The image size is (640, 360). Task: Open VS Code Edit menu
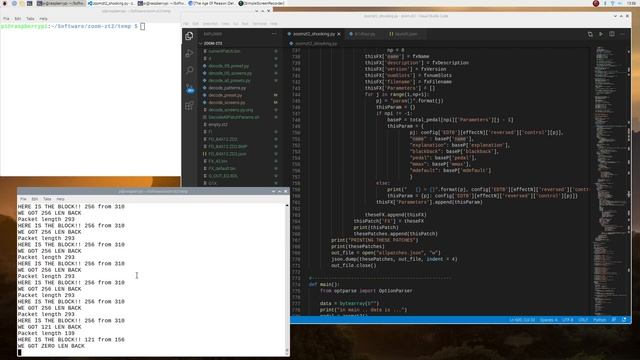pyautogui.click(x=196, y=24)
